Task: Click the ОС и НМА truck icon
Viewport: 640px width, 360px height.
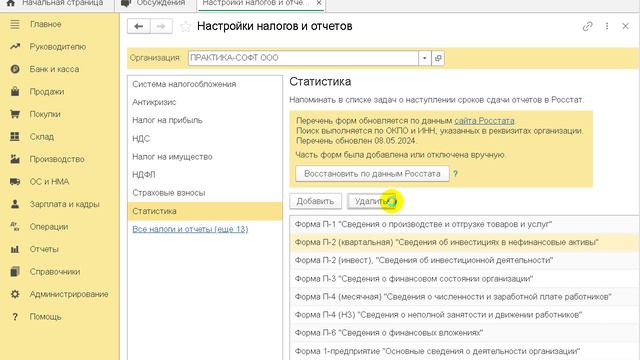Action: [15, 182]
